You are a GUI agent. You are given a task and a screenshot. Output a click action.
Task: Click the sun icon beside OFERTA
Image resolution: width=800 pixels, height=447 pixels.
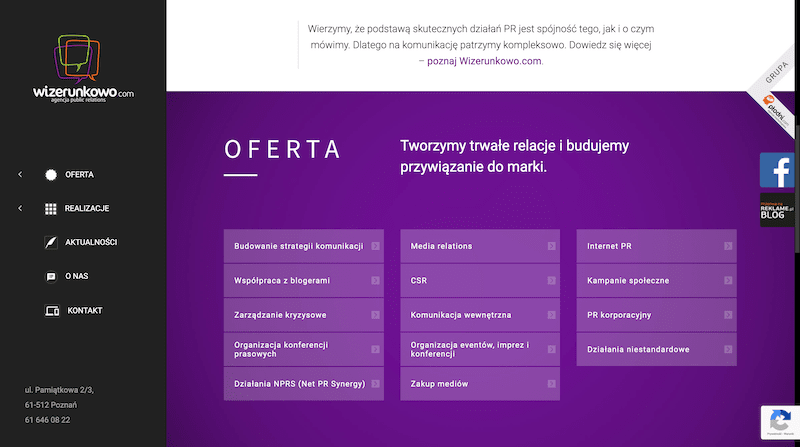(51, 175)
